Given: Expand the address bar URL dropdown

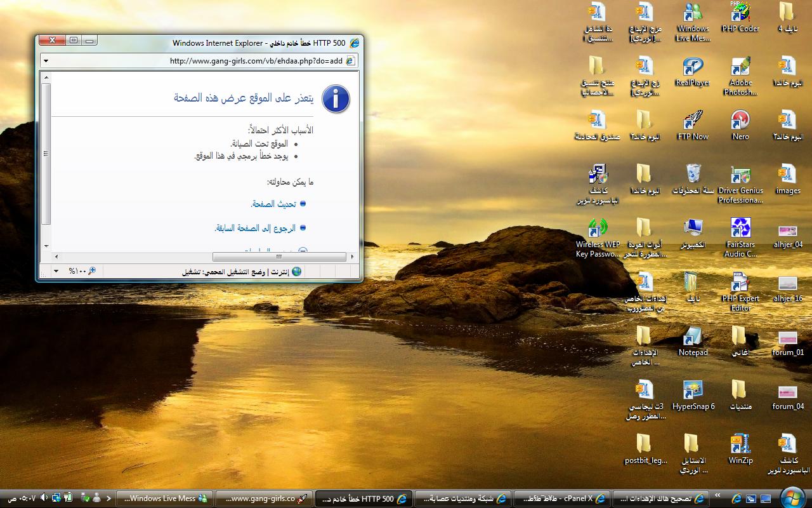Looking at the screenshot, I should pos(46,61).
